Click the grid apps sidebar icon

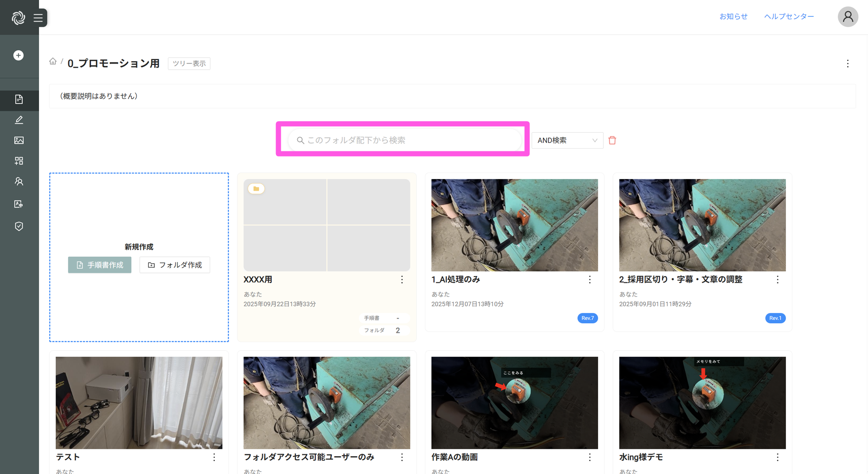coord(19,161)
